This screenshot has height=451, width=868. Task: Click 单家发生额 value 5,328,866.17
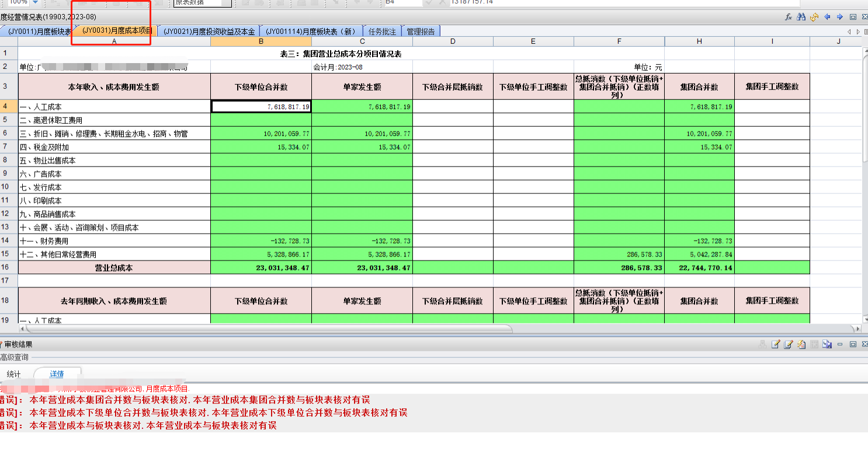point(362,255)
